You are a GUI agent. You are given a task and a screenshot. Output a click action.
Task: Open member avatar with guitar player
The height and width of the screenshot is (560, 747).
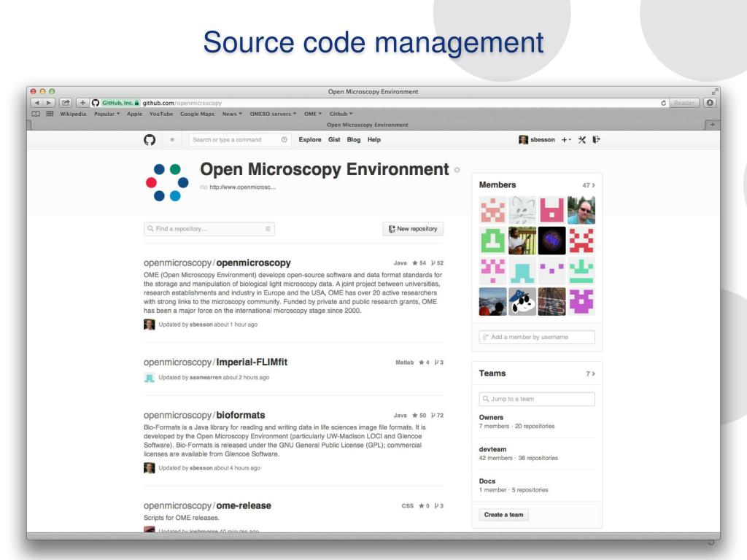point(522,241)
